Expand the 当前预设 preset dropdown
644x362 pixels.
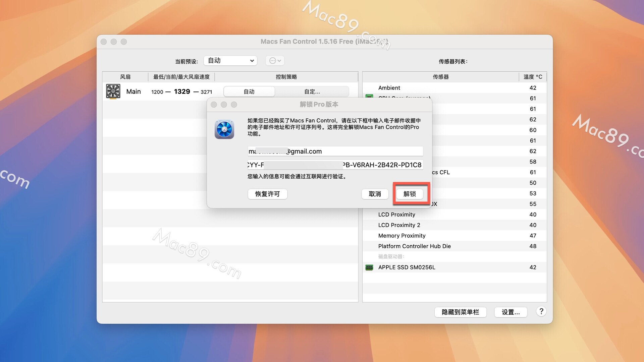tap(230, 61)
